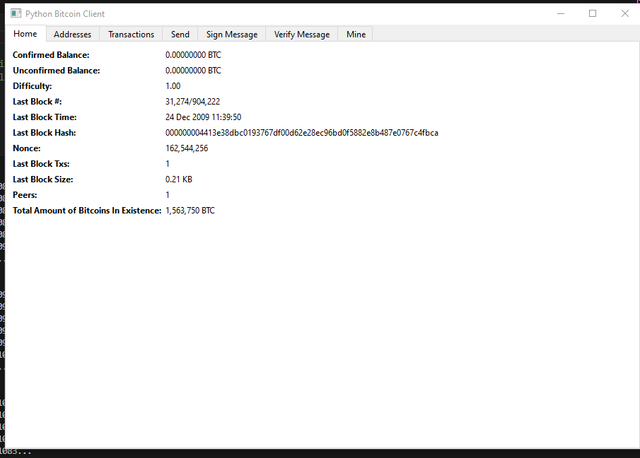The width and height of the screenshot is (640, 458).
Task: Switch to the Mine tab
Action: click(356, 34)
